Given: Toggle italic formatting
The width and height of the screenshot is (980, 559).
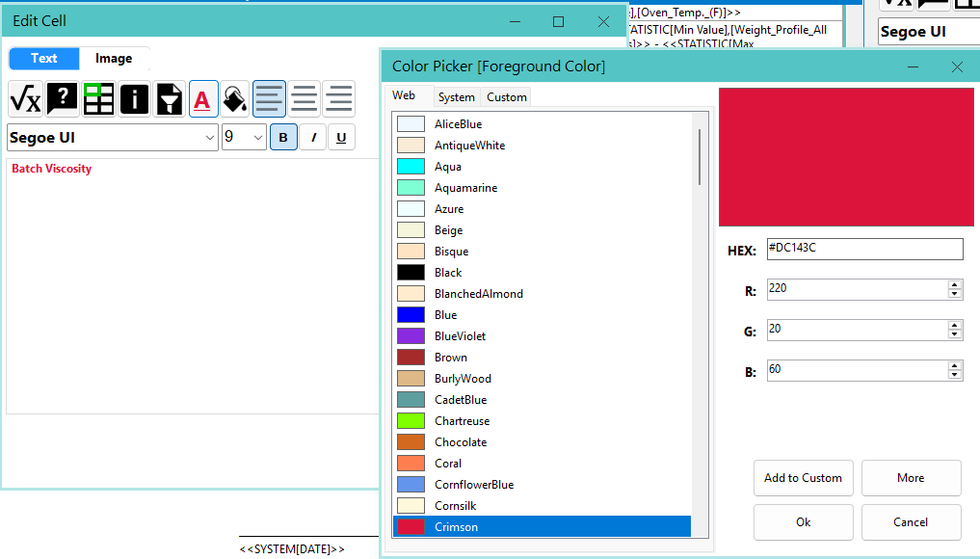Looking at the screenshot, I should 312,138.
